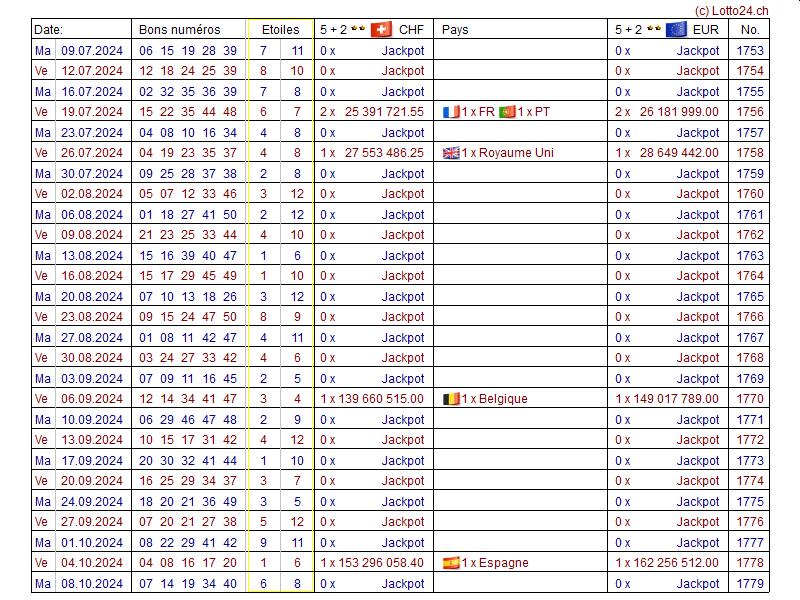The width and height of the screenshot is (800, 600).
Task: Click the Swiss flag in CHF column header
Action: tap(381, 29)
